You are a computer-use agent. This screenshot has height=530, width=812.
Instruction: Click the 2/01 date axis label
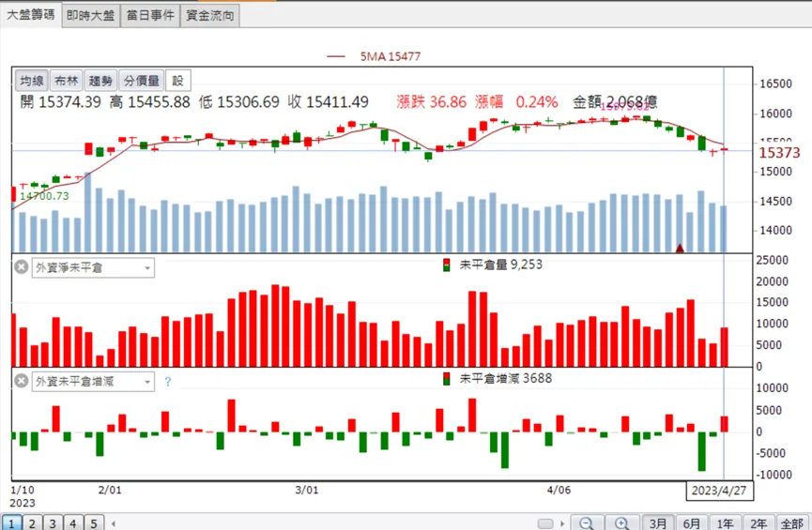[109, 490]
